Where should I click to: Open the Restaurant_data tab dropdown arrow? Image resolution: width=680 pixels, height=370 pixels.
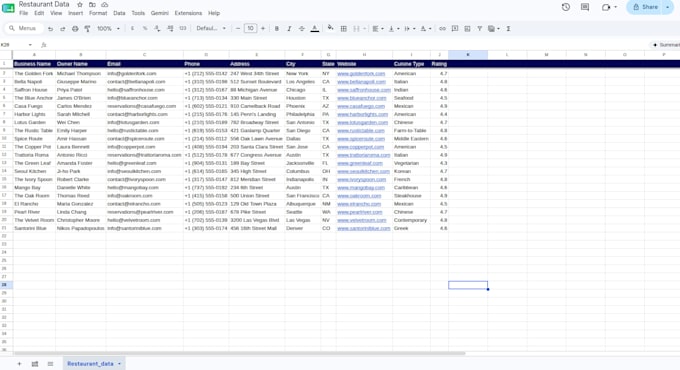120,364
